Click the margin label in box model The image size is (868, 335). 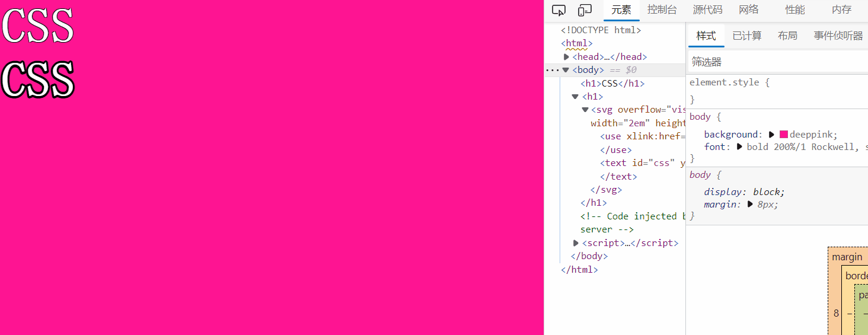(847, 257)
